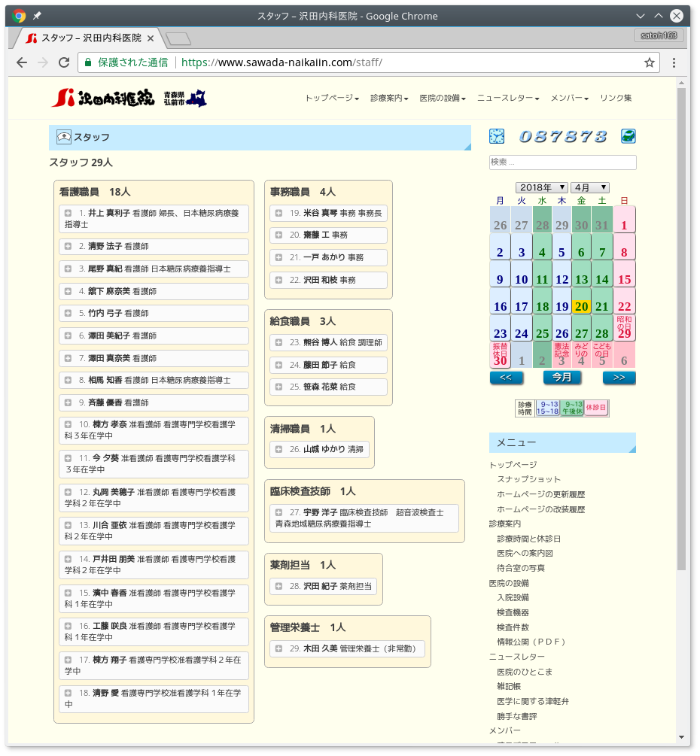Open the メンバー menu in top navigation

570,99
